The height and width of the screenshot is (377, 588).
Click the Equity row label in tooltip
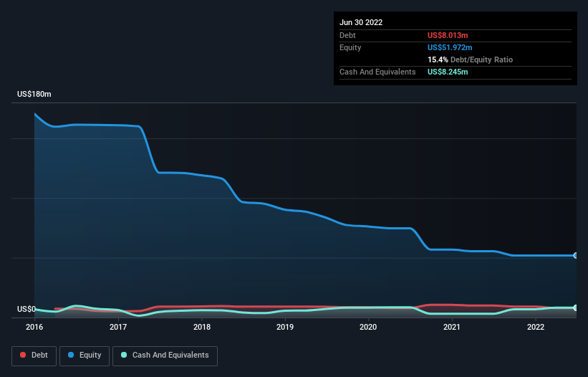click(350, 47)
